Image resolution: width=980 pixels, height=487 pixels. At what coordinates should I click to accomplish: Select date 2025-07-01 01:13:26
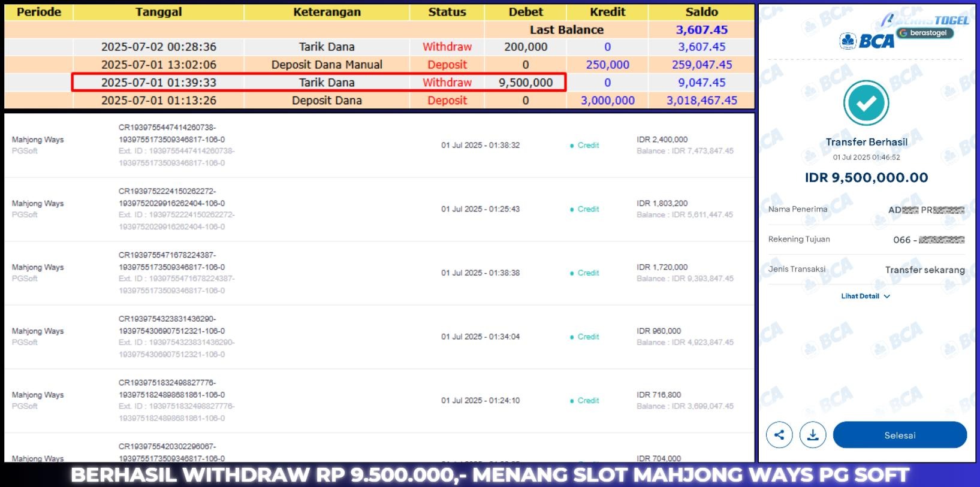[x=158, y=101]
